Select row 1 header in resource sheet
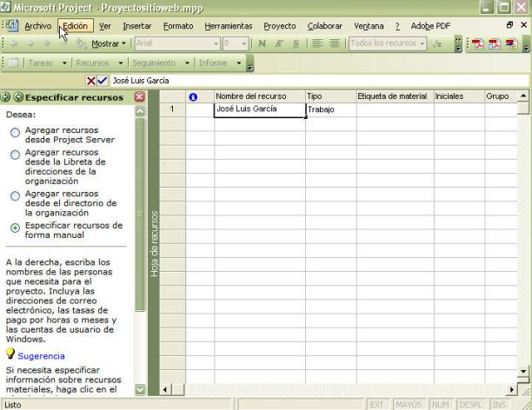This screenshot has width=532, height=410. [172, 109]
